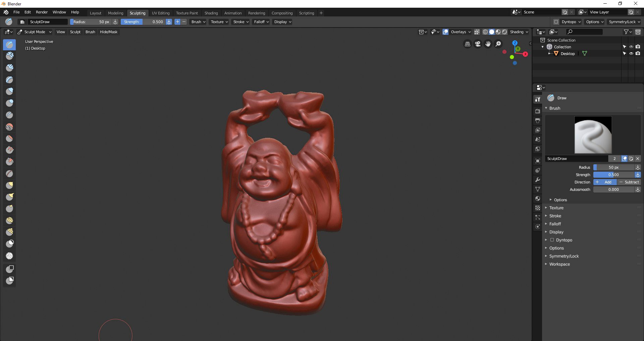The image size is (644, 341).
Task: Open the Output properties tab (printer icon)
Action: click(x=538, y=120)
